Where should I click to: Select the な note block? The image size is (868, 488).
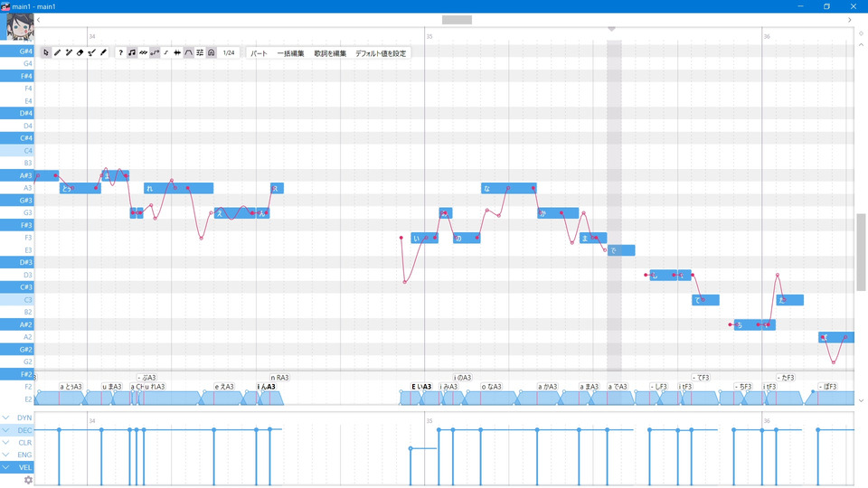(509, 188)
